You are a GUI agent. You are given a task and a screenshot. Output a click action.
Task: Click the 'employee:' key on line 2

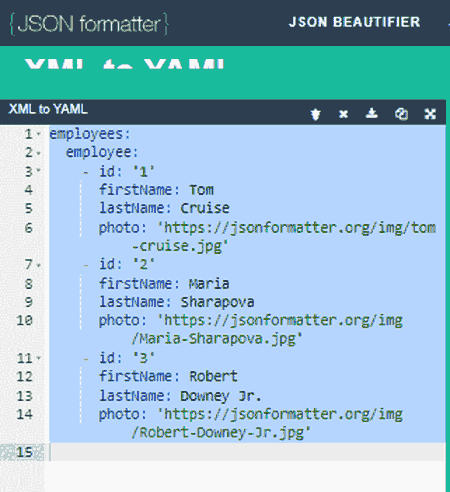(x=102, y=153)
